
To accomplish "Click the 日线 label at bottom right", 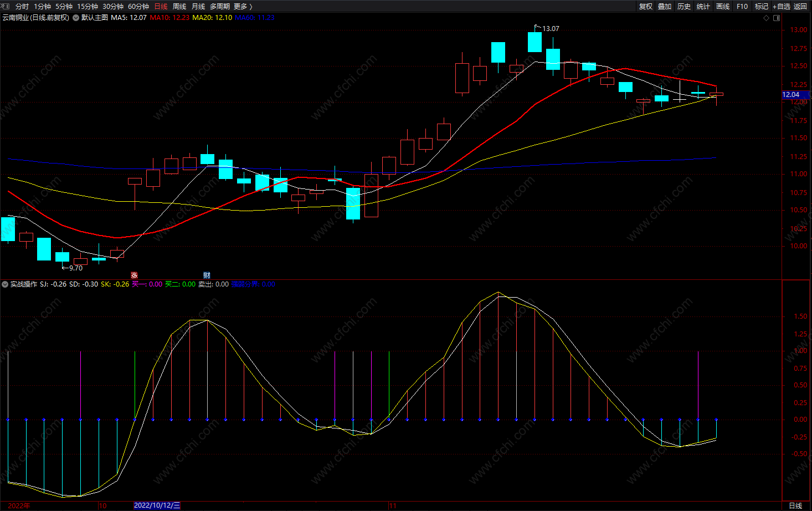I will tap(795, 505).
